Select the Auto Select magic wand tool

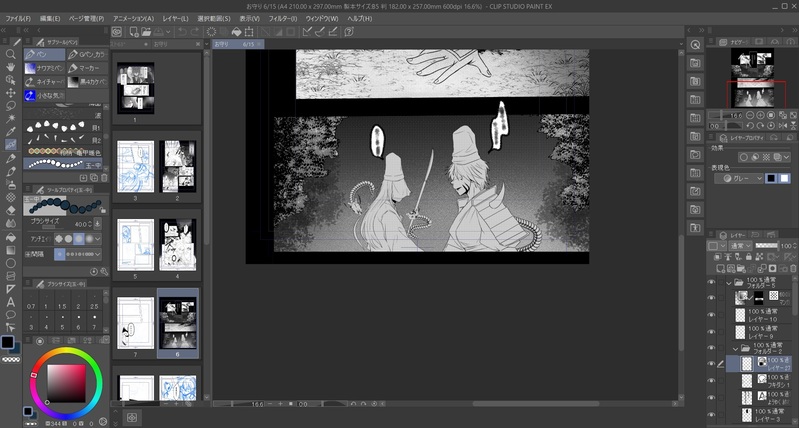[x=10, y=119]
